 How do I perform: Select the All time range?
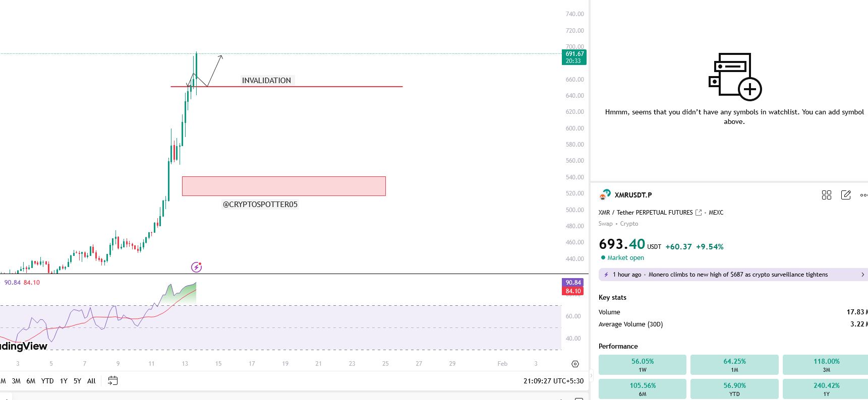coord(91,381)
